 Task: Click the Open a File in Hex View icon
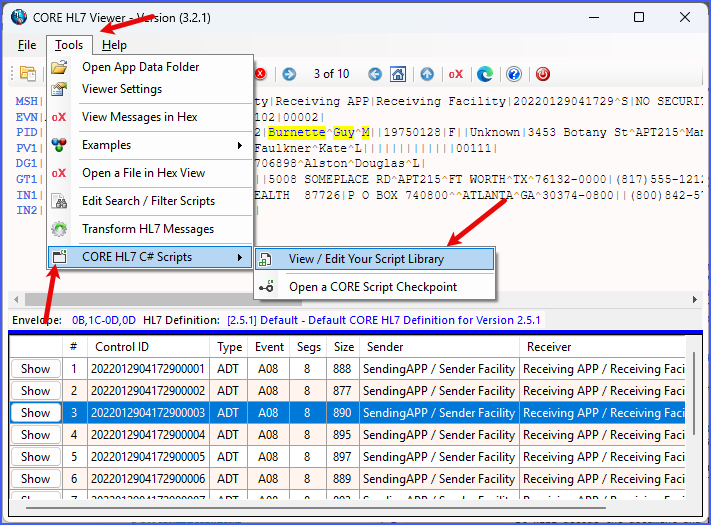59,173
